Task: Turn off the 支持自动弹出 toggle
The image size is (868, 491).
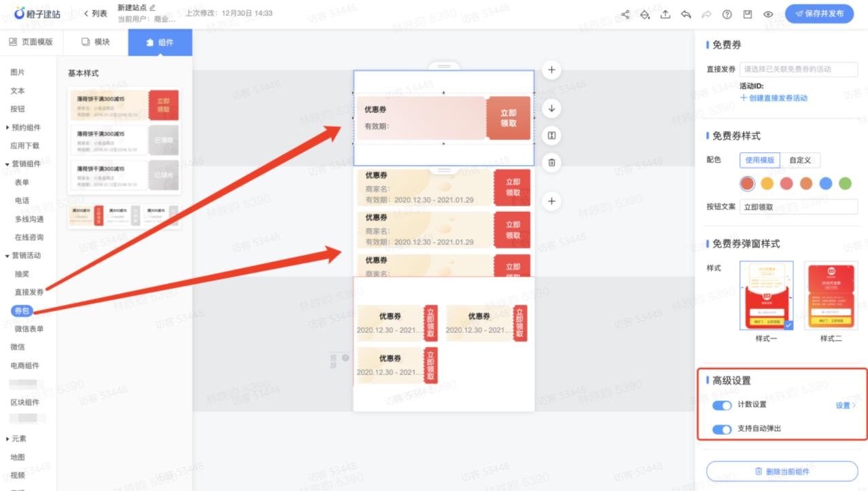Action: (722, 429)
